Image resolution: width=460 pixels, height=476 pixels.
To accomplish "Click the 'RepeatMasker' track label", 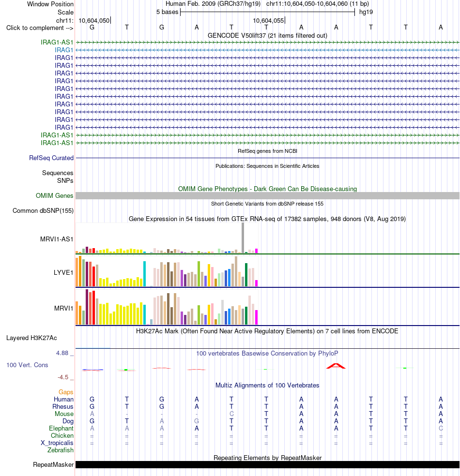I will 53,465.
